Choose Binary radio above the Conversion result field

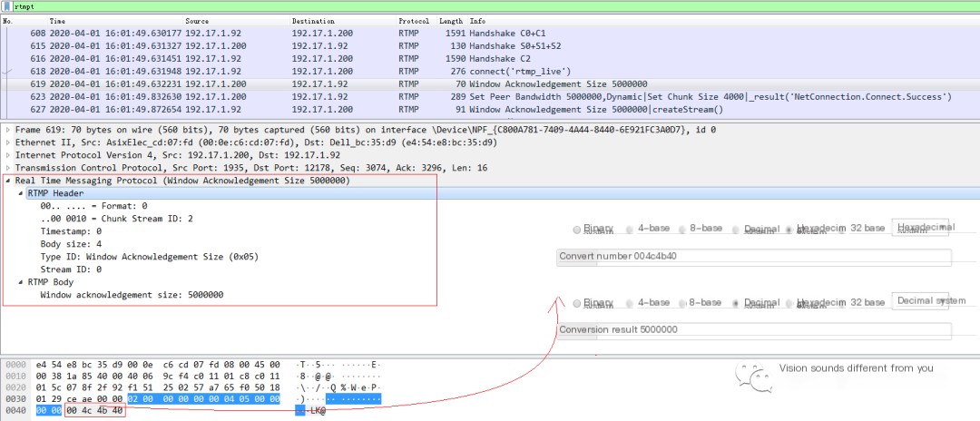coord(576,303)
